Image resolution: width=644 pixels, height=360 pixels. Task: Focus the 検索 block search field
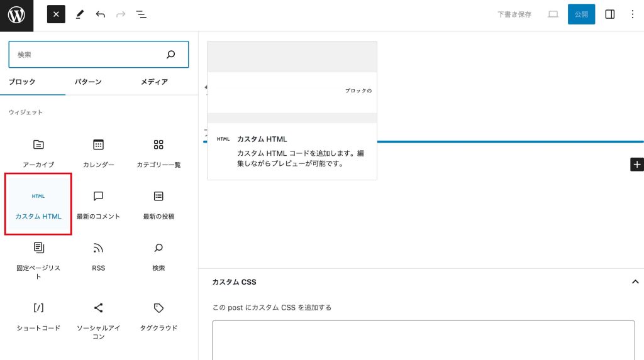pyautogui.click(x=98, y=54)
